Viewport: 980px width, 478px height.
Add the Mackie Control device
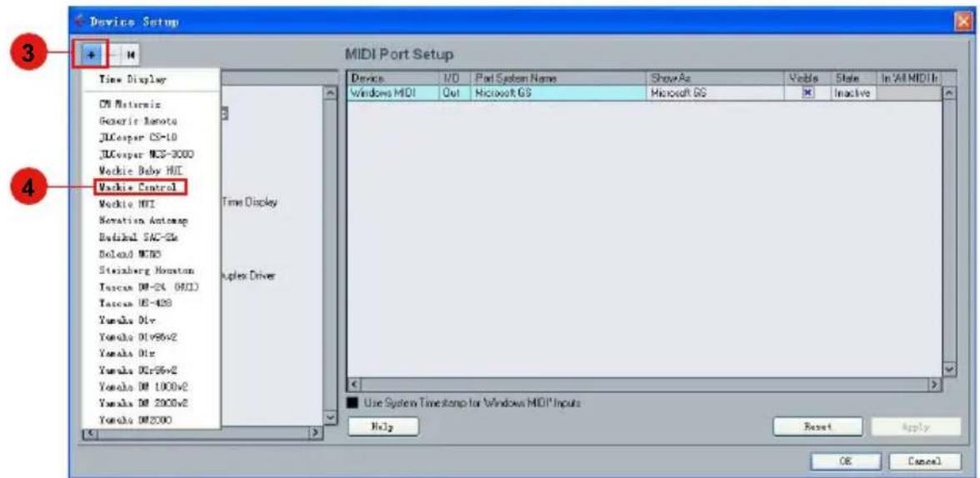140,187
